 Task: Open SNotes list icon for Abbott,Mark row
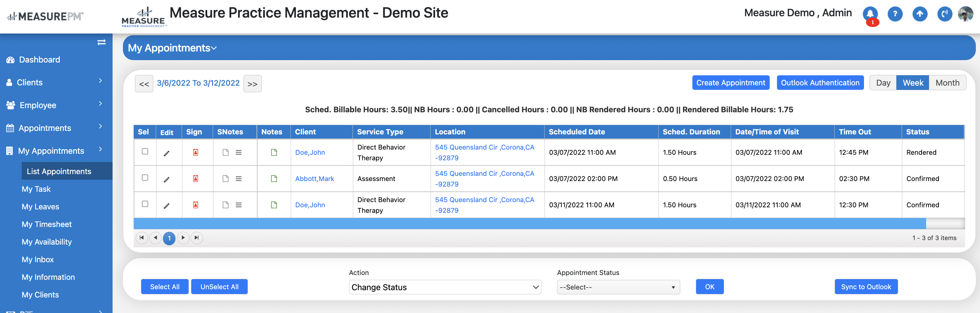point(239,179)
